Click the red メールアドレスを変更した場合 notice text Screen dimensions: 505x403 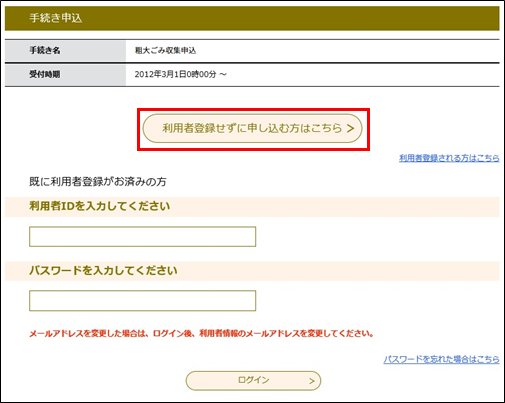[202, 334]
